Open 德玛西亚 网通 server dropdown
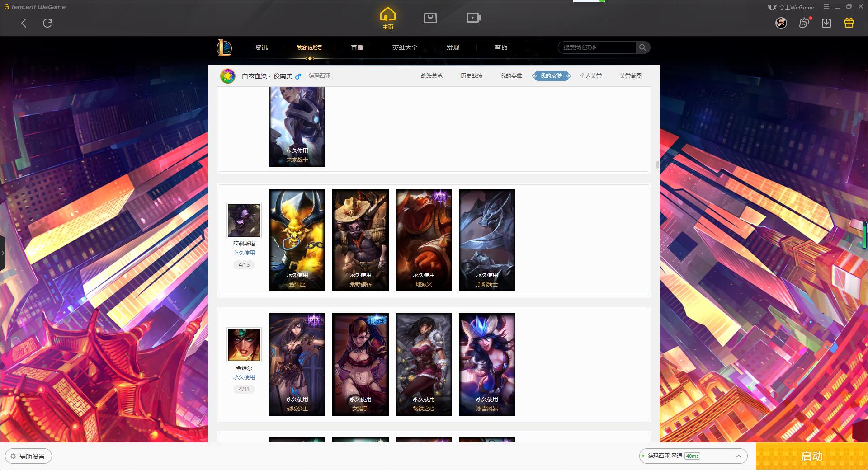Screen dimensions: 868x470 [693, 456]
